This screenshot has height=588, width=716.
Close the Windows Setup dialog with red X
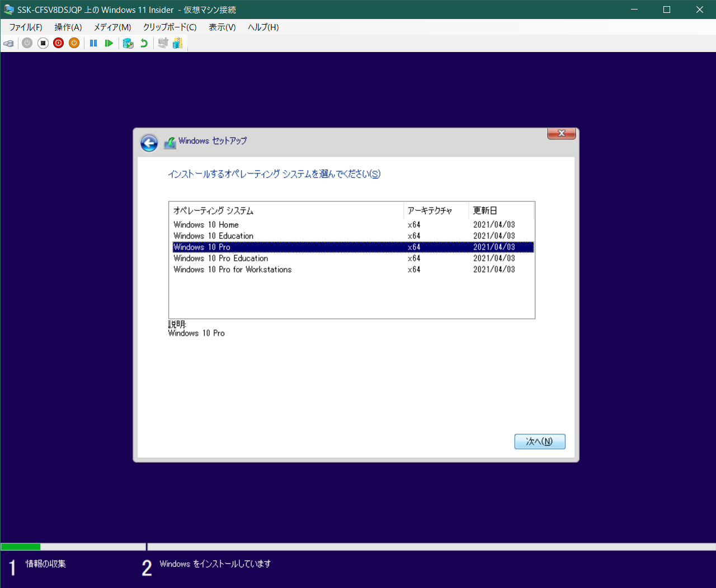562,133
